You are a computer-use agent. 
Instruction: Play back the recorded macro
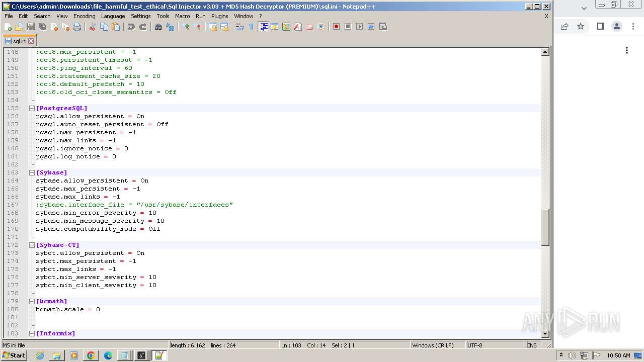(x=359, y=27)
